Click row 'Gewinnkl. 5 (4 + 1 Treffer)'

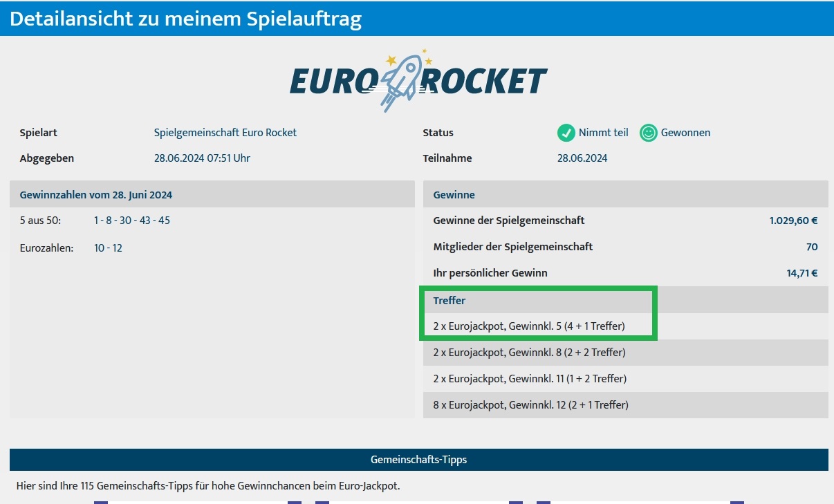(x=625, y=326)
